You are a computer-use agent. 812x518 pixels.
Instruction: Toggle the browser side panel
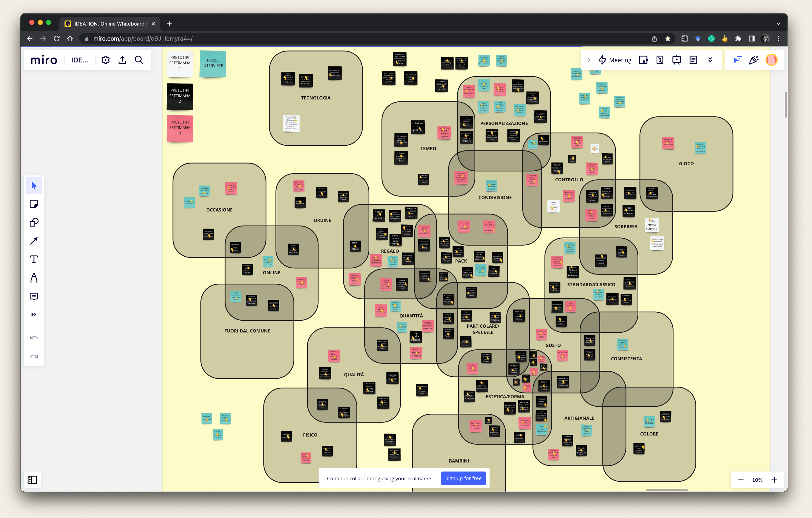tap(752, 38)
